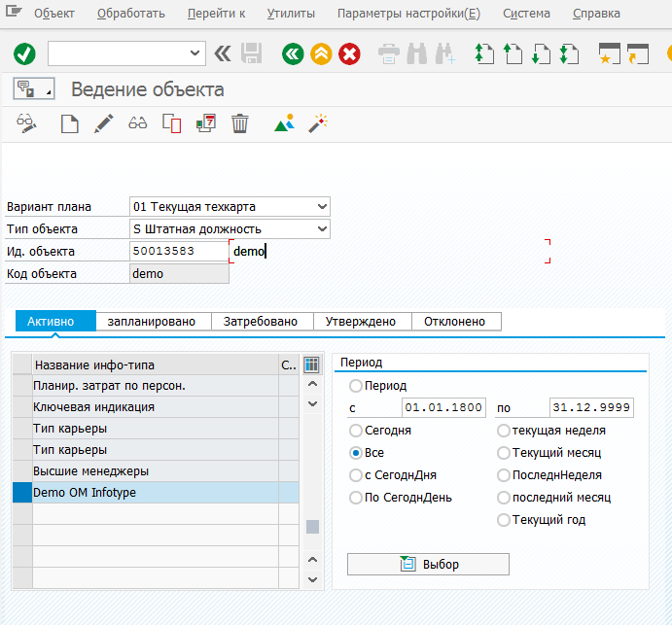Click the infotype list scrollbar thumb

pyautogui.click(x=313, y=527)
